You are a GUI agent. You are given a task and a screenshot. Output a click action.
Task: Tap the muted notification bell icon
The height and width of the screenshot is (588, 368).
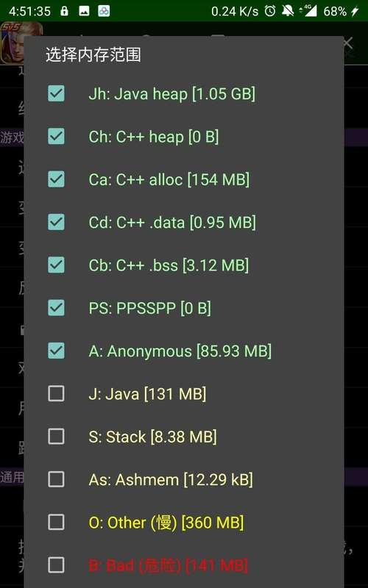tap(288, 11)
